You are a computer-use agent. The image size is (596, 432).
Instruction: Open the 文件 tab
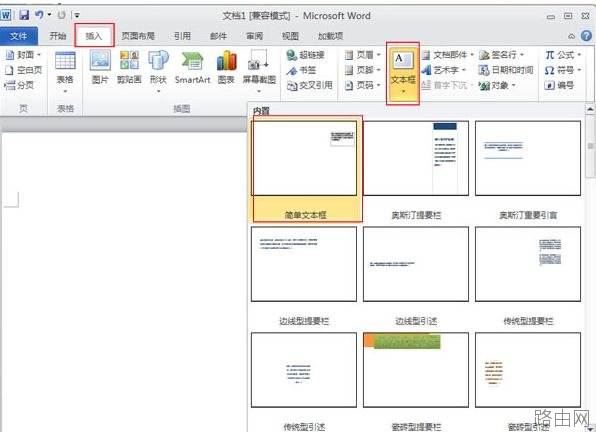point(19,36)
